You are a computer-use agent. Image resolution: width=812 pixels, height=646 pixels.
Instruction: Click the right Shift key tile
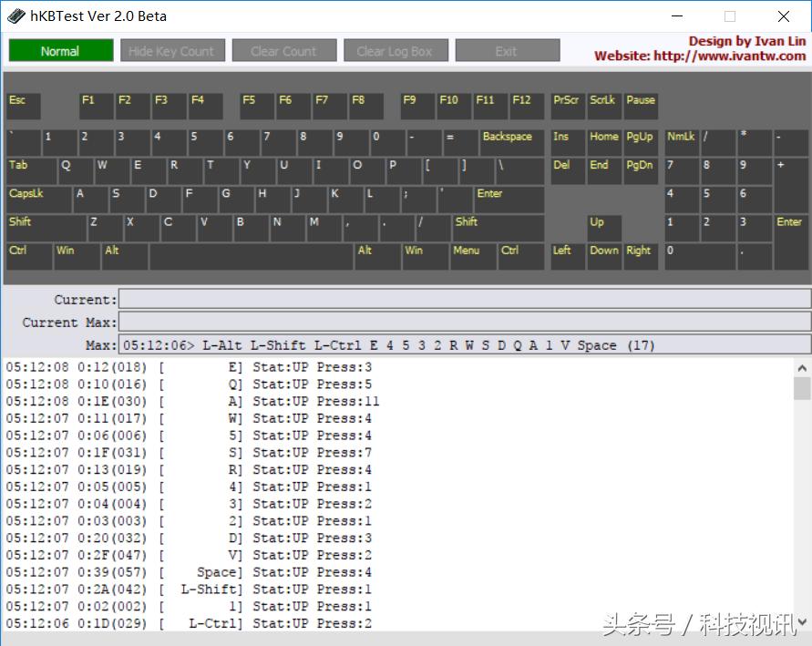(x=499, y=229)
